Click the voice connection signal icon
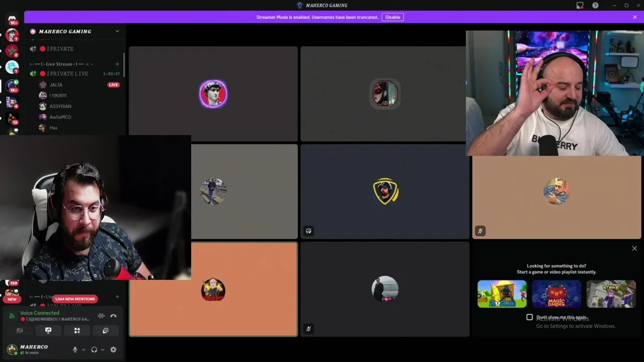 pyautogui.click(x=12, y=316)
